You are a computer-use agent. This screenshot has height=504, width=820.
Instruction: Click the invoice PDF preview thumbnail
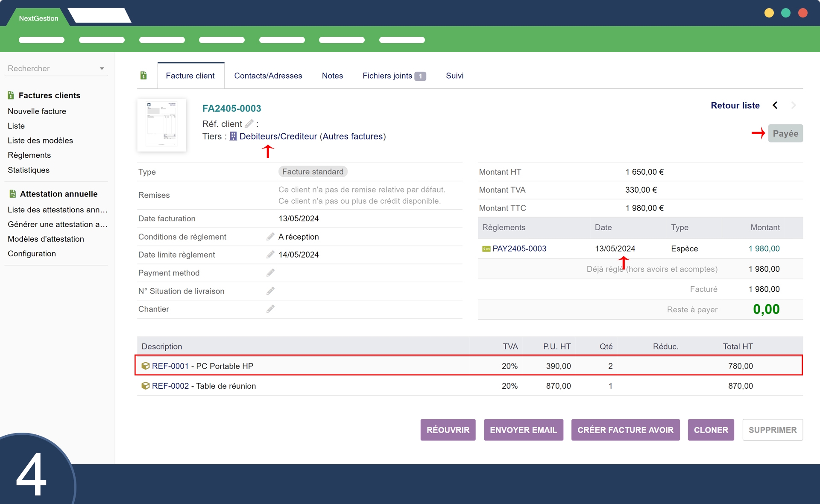click(x=161, y=125)
